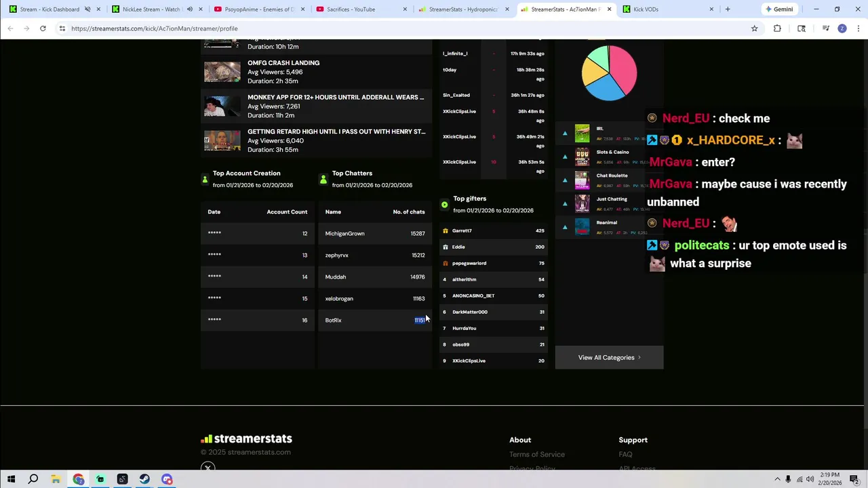
Task: Select zephyrvx in Top Chatters
Action: pyautogui.click(x=336, y=256)
